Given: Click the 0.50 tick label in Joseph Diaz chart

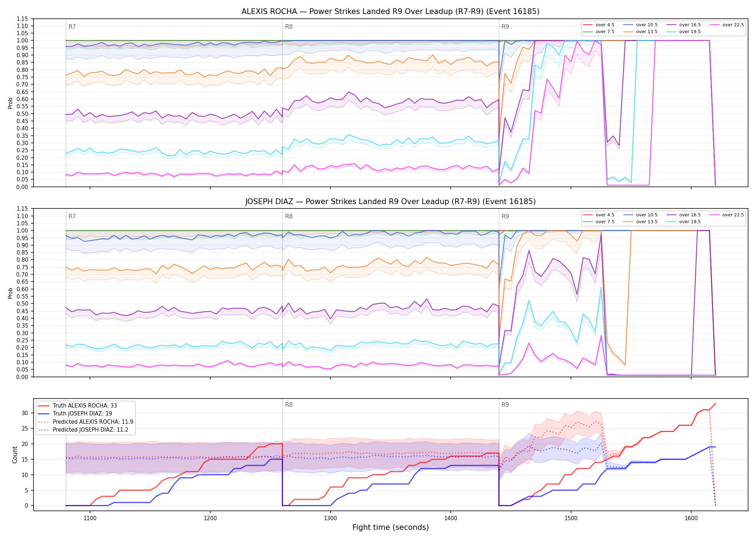Looking at the screenshot, I should click(x=22, y=304).
